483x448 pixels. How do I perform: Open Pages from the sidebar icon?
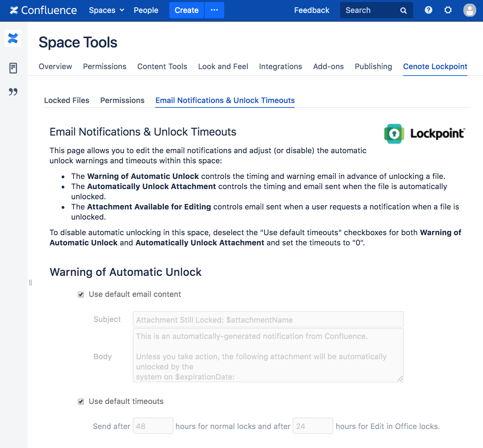13,68
